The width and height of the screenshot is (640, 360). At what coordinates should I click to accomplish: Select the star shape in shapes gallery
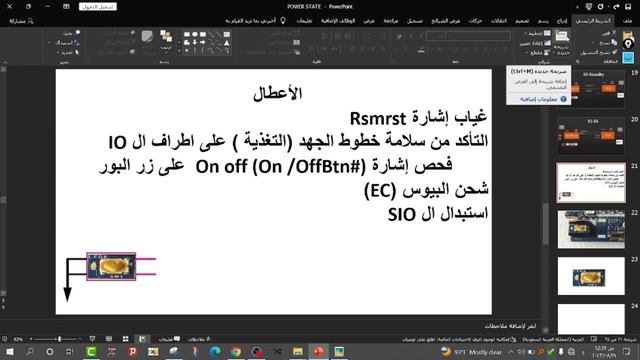pyautogui.click(x=187, y=51)
